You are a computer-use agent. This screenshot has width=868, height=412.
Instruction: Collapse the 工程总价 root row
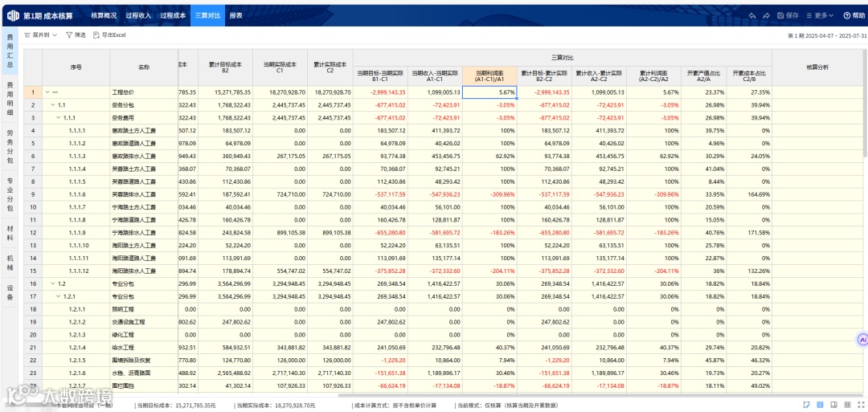(x=47, y=92)
